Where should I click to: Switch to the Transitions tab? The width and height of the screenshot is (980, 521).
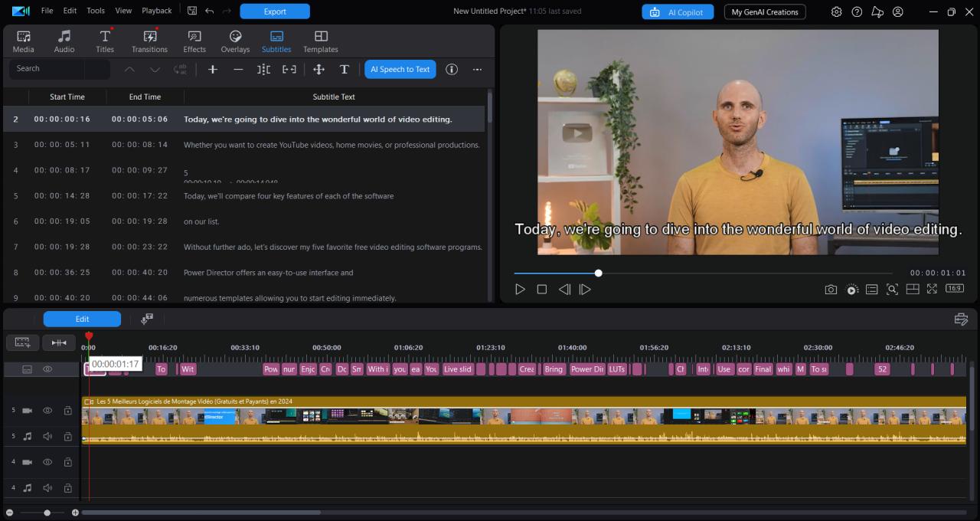pos(149,40)
